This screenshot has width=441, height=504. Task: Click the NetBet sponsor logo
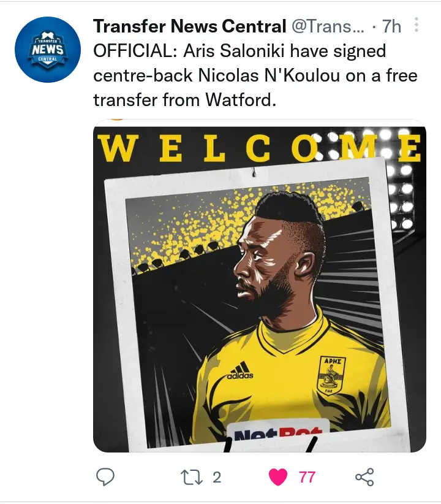point(278,434)
